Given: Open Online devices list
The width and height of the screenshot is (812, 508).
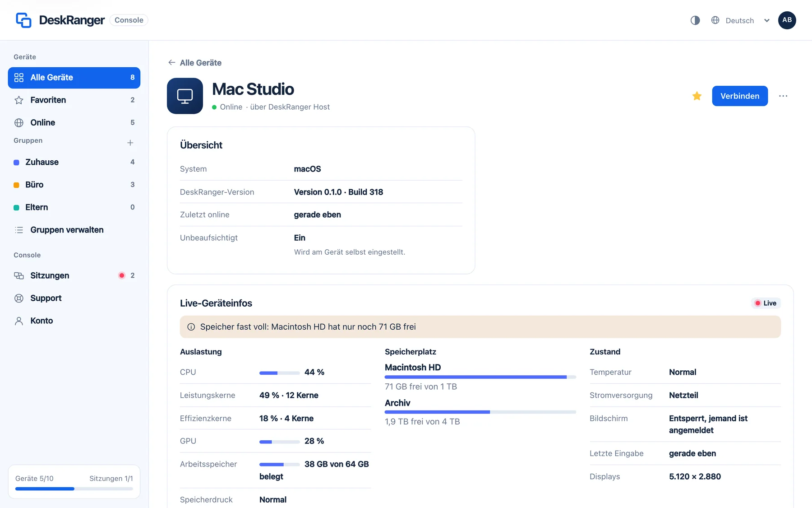Looking at the screenshot, I should click(x=74, y=123).
